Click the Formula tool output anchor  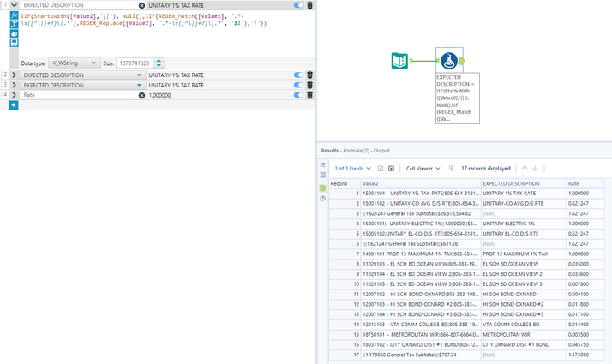[462, 61]
